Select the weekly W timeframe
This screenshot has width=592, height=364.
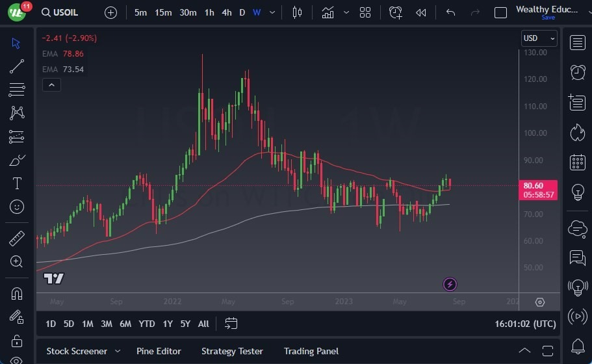pyautogui.click(x=257, y=12)
